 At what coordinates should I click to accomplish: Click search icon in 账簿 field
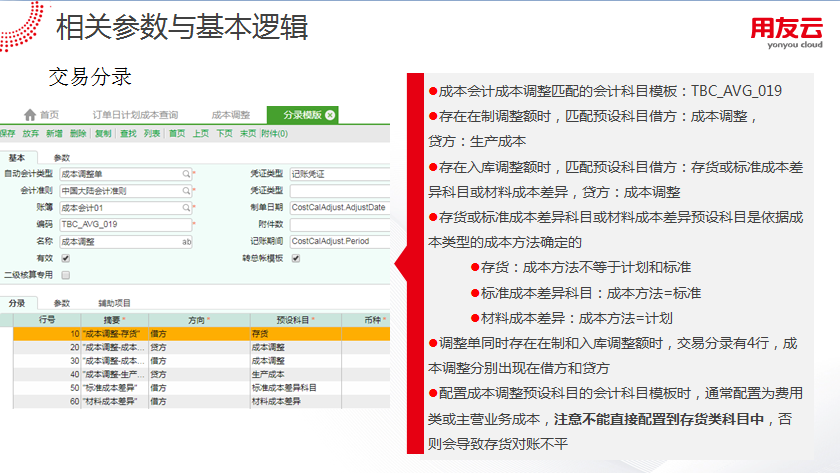tap(185, 207)
